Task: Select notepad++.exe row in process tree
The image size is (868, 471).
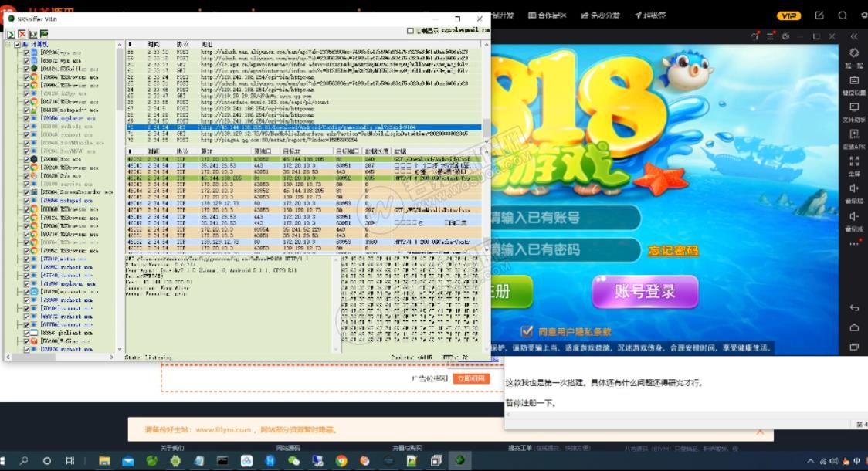Action: pyautogui.click(x=68, y=110)
